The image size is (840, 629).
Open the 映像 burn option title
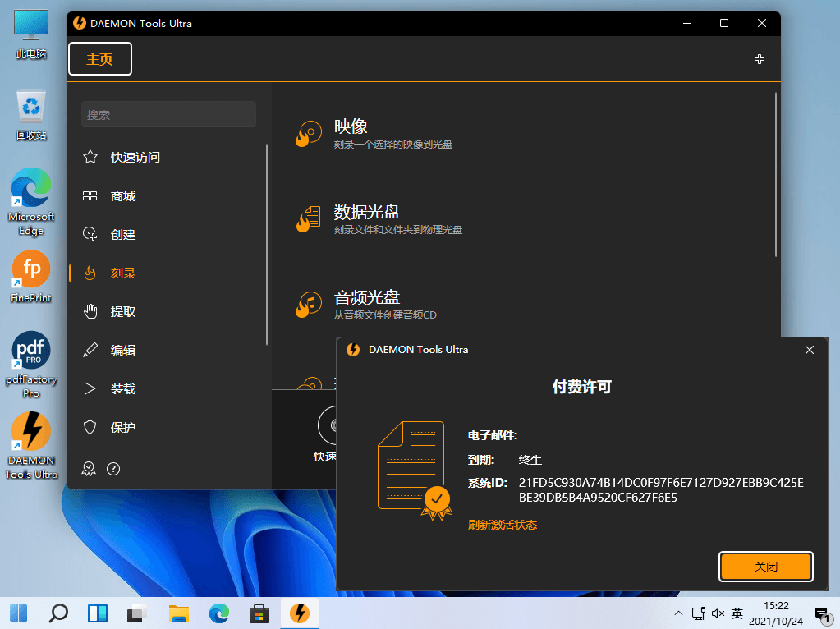[x=351, y=126]
